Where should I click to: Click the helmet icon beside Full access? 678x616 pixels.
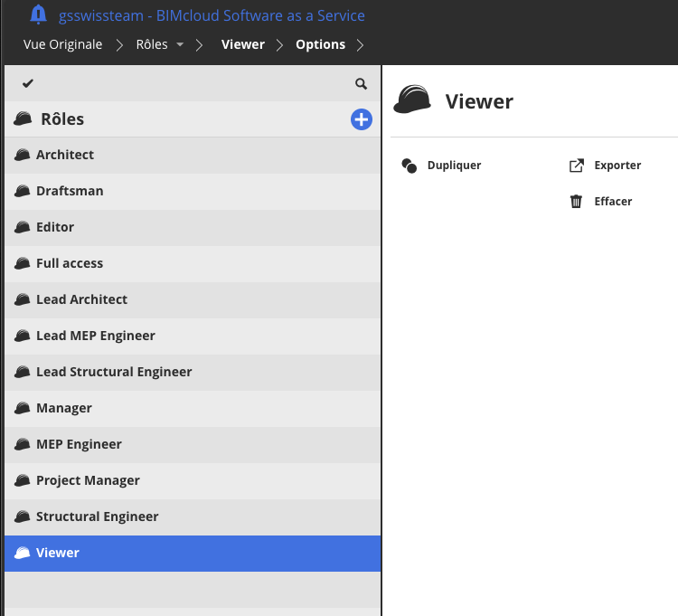pyautogui.click(x=22, y=263)
